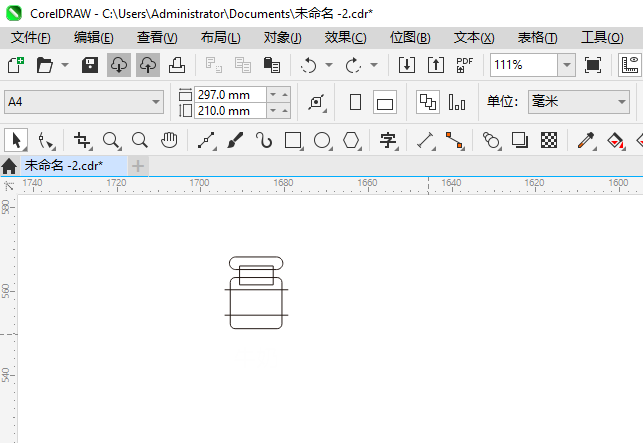Select the Blend effects tool
The image size is (643, 443).
click(492, 140)
